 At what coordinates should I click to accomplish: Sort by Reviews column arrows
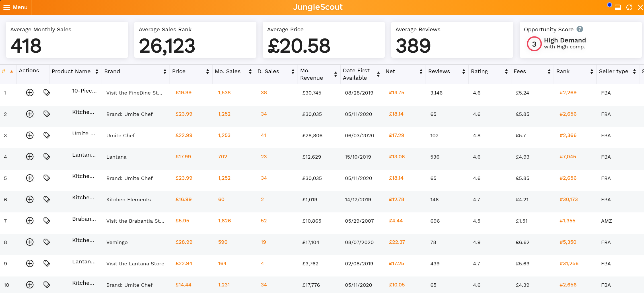464,71
